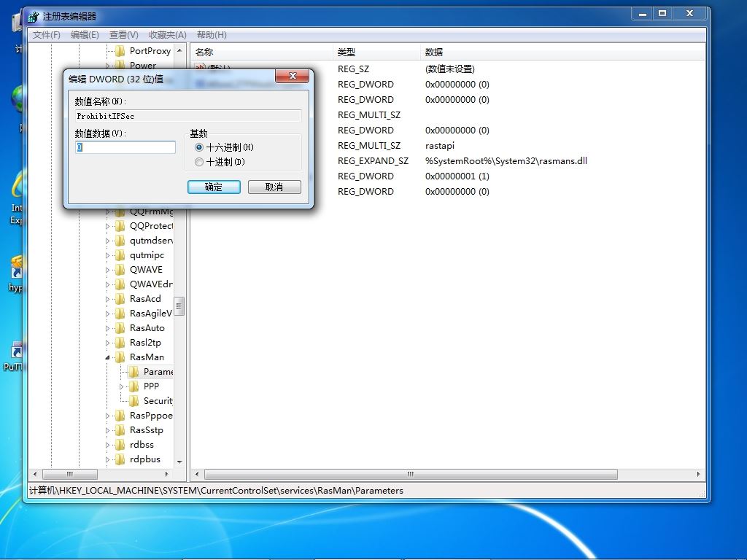
Task: Open the 查看(V) menu
Action: pos(124,35)
